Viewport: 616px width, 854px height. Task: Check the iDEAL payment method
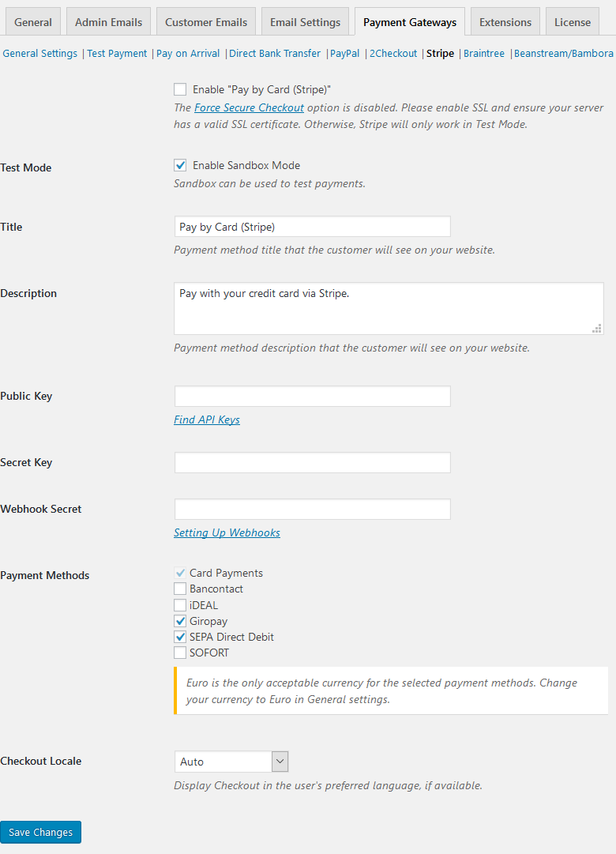[180, 605]
